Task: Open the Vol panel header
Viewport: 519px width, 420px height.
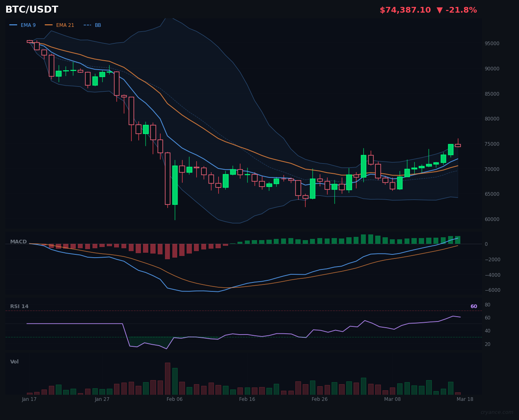Action: (x=13, y=361)
